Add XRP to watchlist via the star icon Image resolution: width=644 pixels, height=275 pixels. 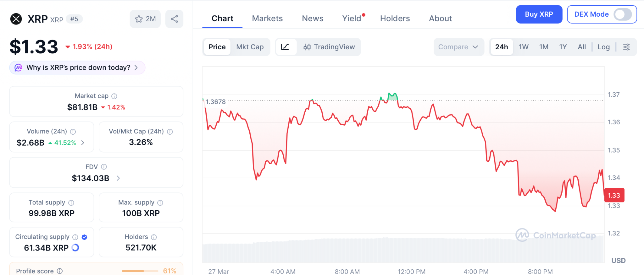pos(139,19)
